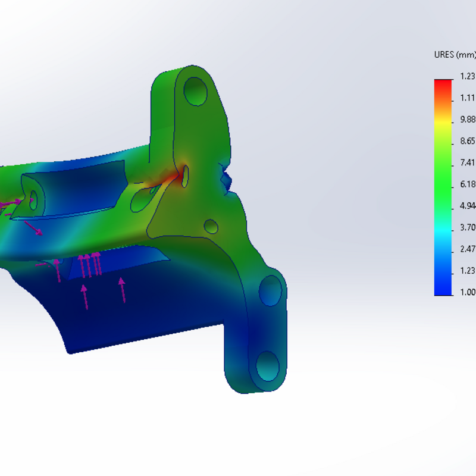The width and height of the screenshot is (476, 476).
Task: Click the cyan band of the color legend
Action: click(443, 229)
